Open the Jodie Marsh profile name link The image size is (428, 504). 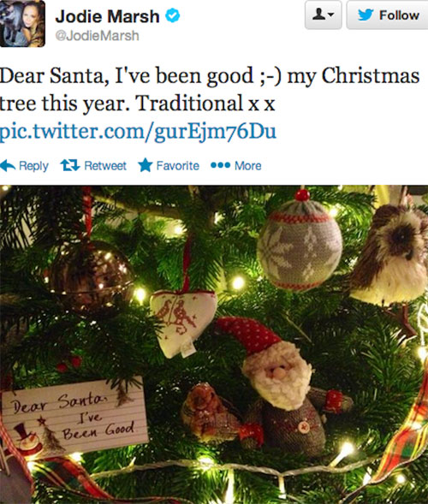pos(107,16)
